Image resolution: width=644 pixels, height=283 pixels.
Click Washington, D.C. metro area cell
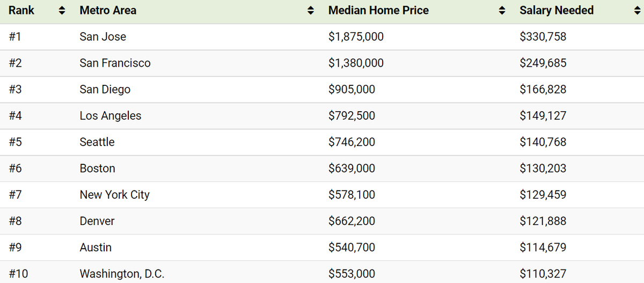(x=122, y=273)
